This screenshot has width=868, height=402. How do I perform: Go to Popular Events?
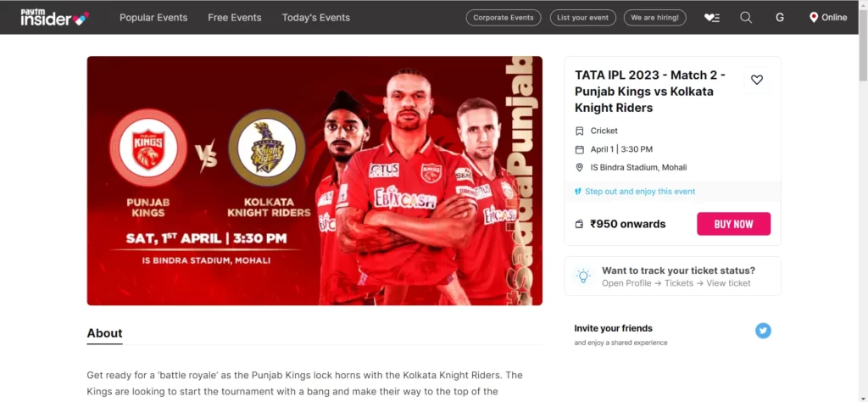(x=153, y=18)
